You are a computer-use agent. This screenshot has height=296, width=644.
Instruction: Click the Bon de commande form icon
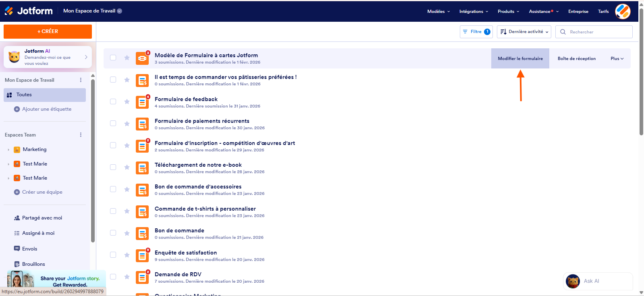pyautogui.click(x=142, y=234)
